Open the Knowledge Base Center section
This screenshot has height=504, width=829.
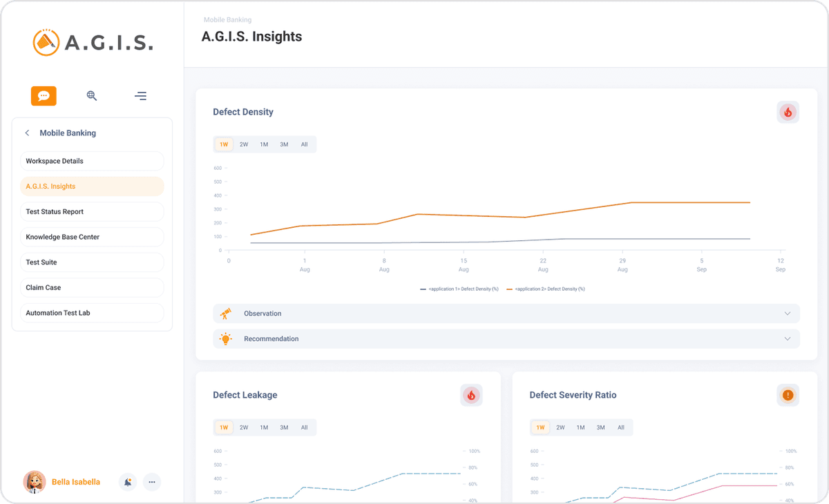pos(92,237)
